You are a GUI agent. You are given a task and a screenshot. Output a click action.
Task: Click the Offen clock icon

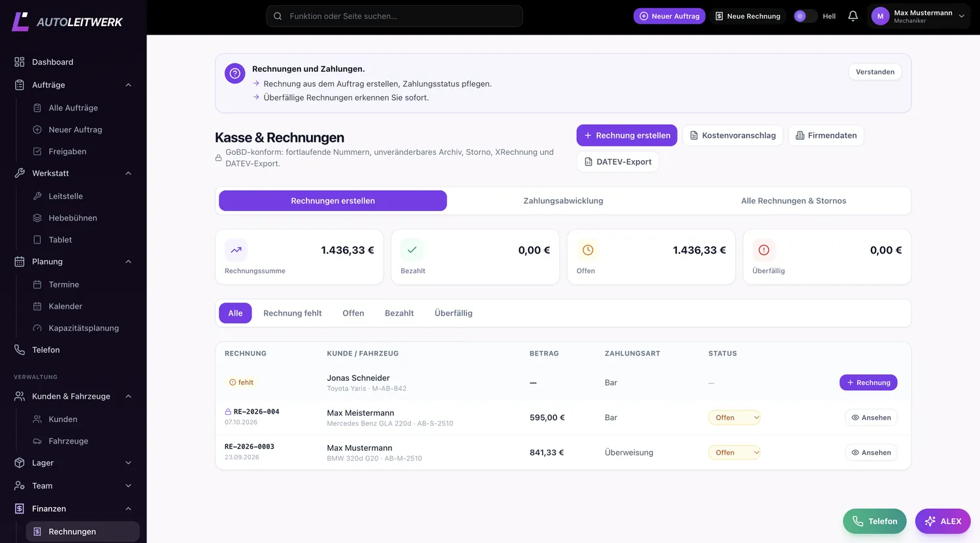click(588, 250)
